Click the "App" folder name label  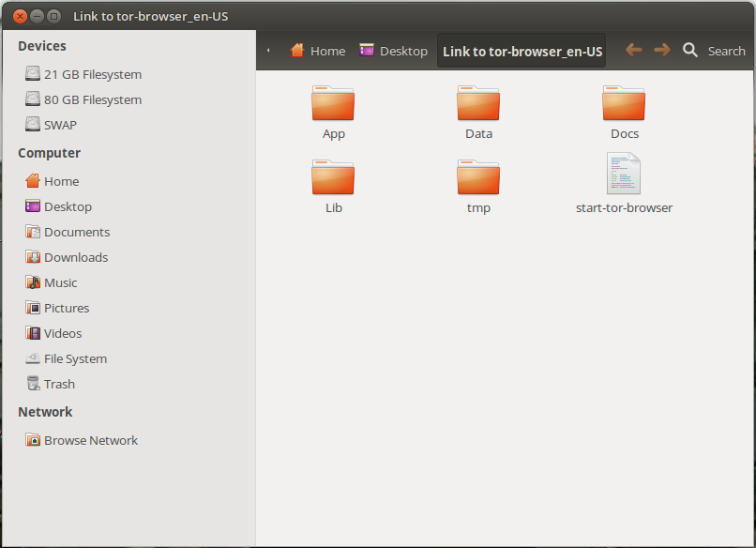(334, 134)
